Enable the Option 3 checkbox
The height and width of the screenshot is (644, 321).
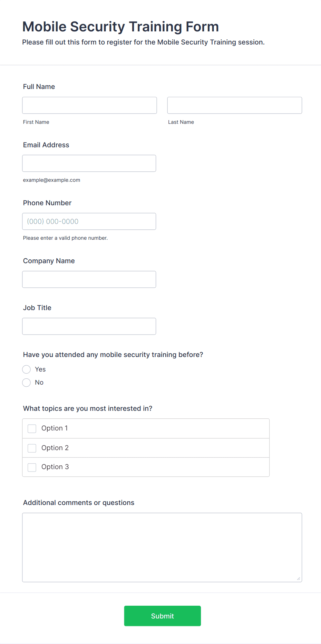coord(32,467)
